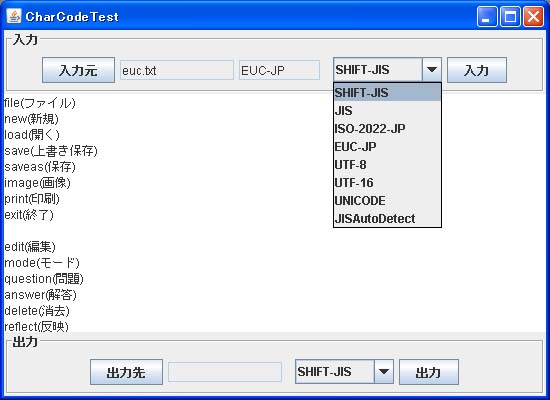Image resolution: width=550 pixels, height=400 pixels.
Task: Click the question(問題) line in text area
Action: click(44, 279)
